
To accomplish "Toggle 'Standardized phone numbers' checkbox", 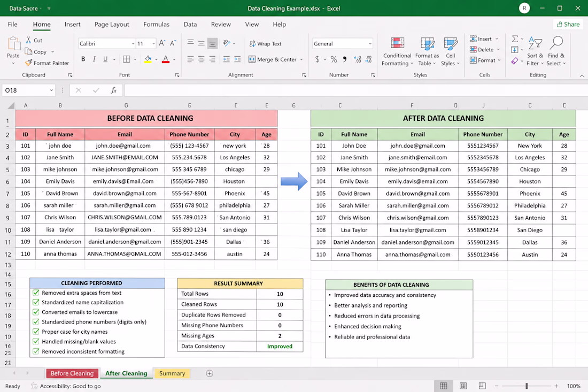I will point(36,321).
